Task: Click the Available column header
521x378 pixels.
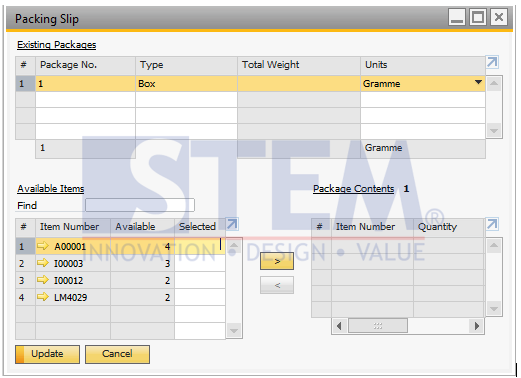Action: click(x=142, y=227)
